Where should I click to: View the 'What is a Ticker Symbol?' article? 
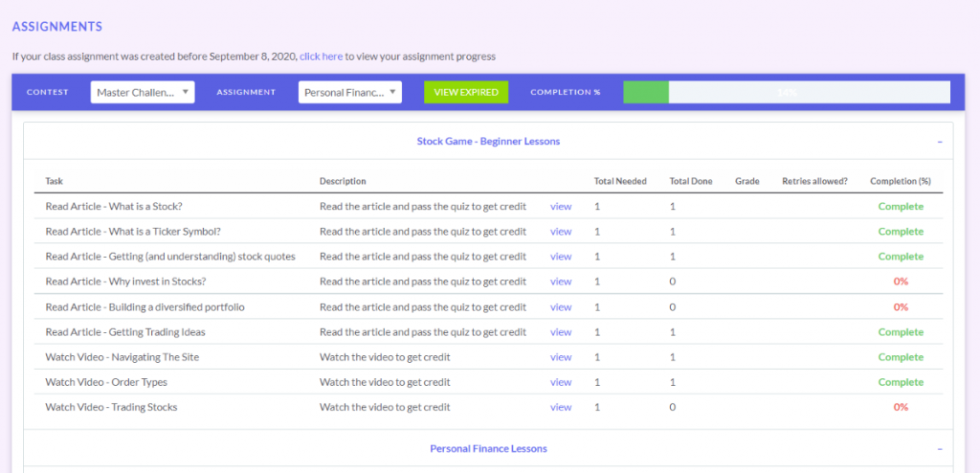(x=561, y=232)
